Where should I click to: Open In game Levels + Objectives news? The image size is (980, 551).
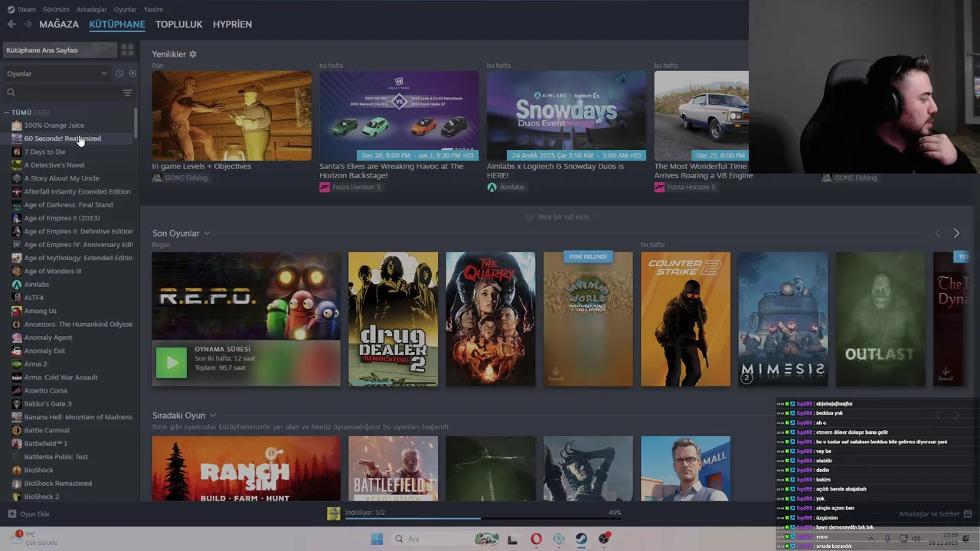pos(232,116)
